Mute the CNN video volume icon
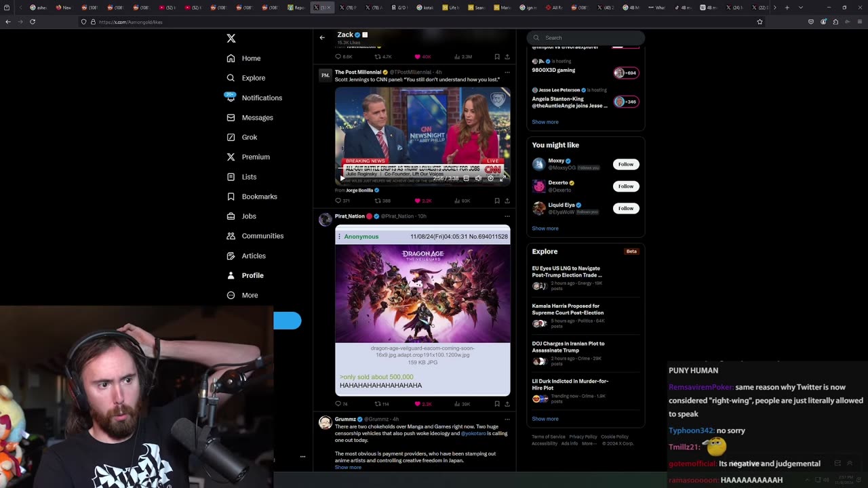 [478, 178]
